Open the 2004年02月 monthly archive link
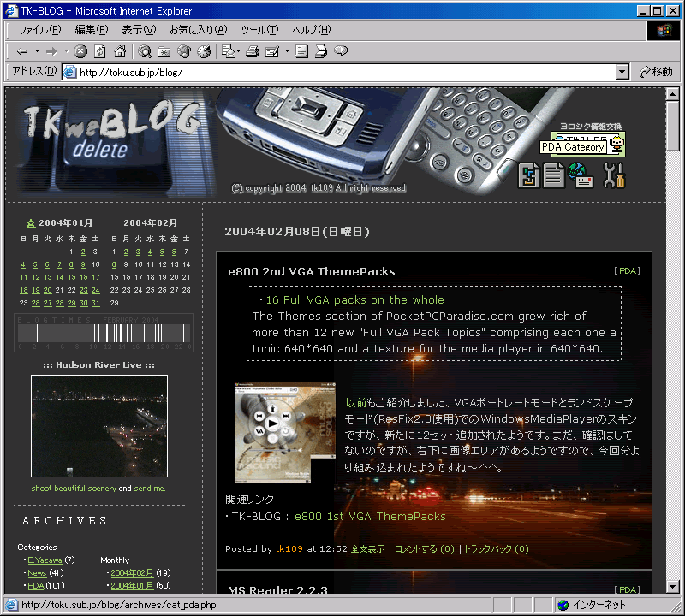The image size is (685, 616). click(x=132, y=572)
